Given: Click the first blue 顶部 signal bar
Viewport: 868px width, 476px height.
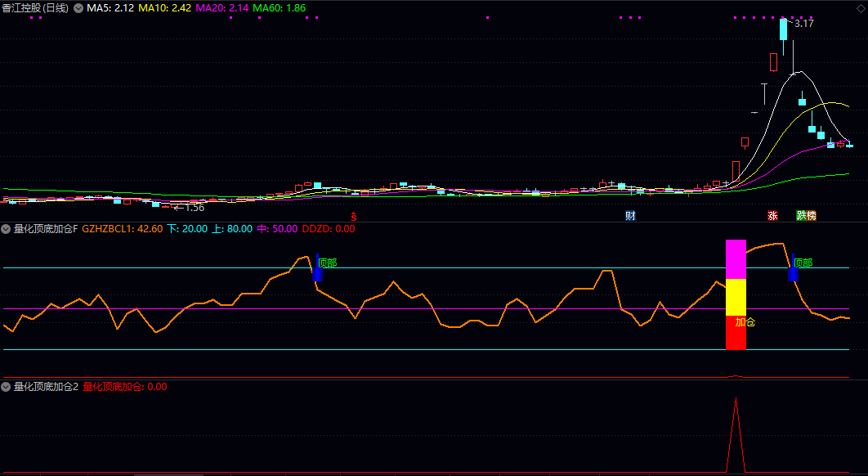Looking at the screenshot, I should click(x=317, y=273).
